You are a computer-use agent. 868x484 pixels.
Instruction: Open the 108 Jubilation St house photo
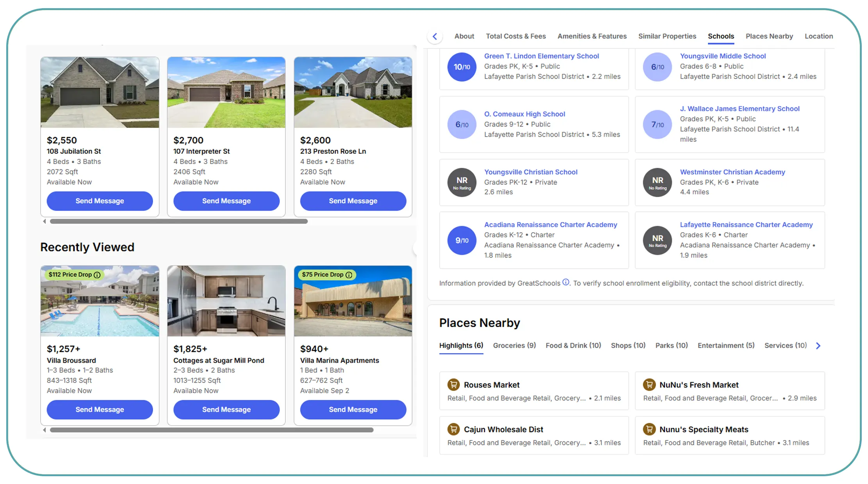point(100,92)
